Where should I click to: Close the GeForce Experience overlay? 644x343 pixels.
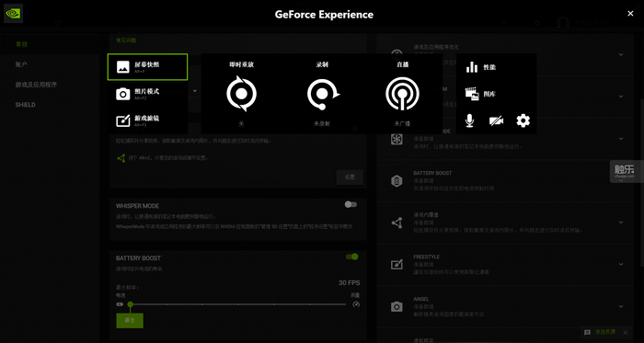630,14
